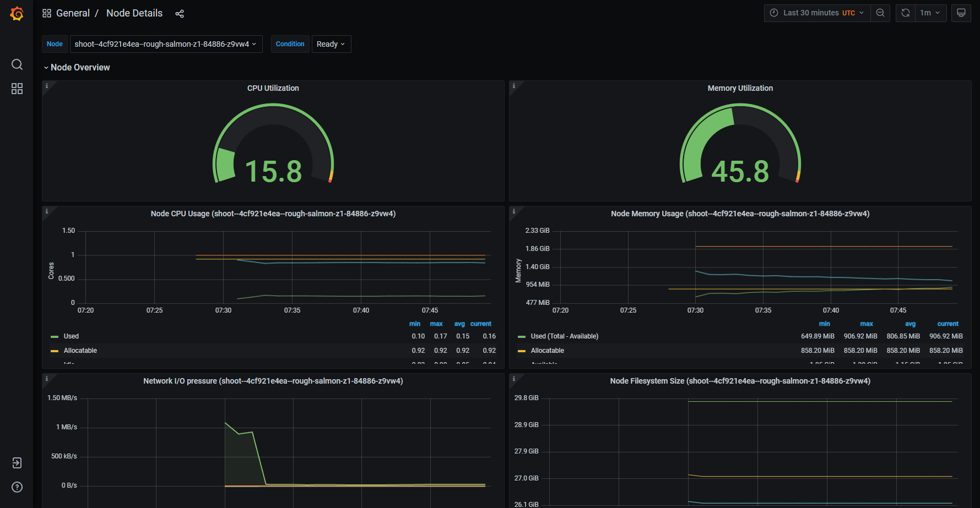Open CPU Utilization panel info icon
The image size is (980, 508).
tap(47, 86)
